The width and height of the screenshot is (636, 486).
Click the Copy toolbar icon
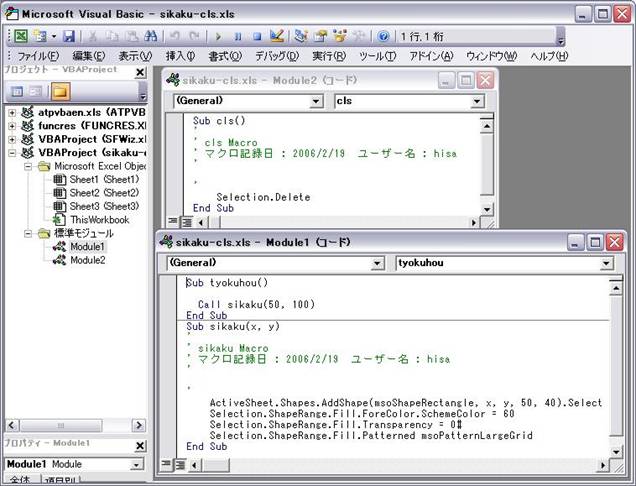point(112,37)
